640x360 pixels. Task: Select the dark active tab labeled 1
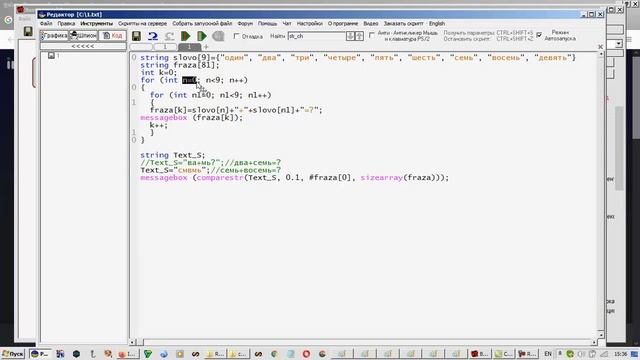[x=189, y=47]
